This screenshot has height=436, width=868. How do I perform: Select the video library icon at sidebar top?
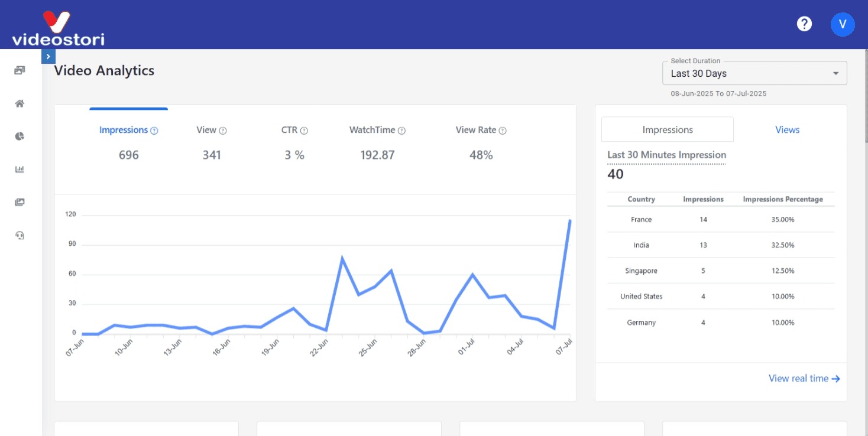click(20, 70)
